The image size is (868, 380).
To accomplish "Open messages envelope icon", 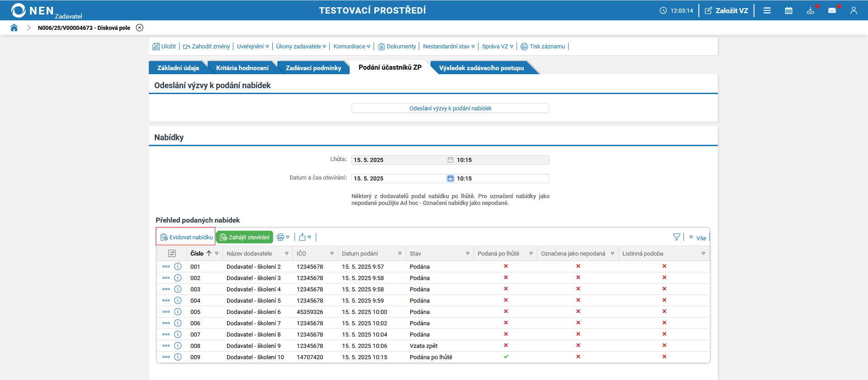I will (832, 10).
